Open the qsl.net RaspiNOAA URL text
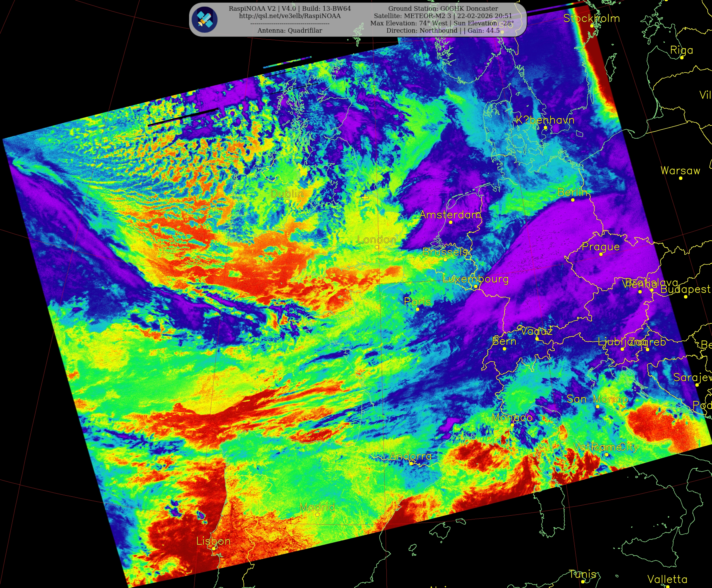Viewport: 712px width, 588px height. pyautogui.click(x=290, y=16)
